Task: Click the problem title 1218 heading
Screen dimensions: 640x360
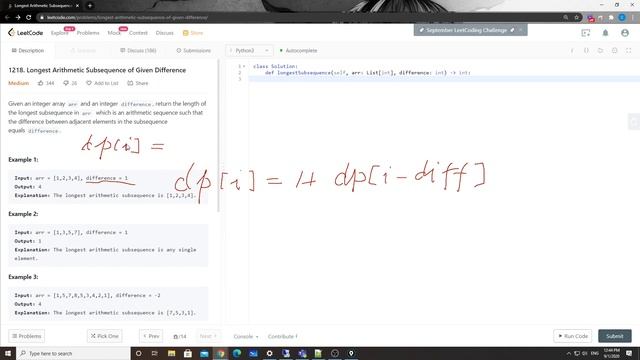Action: pyautogui.click(x=97, y=70)
